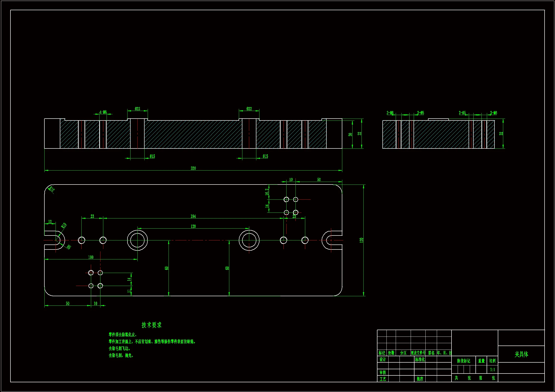Screen dimensions: 555x392
Task: Click the 工艺 row label
Action: pos(383,379)
